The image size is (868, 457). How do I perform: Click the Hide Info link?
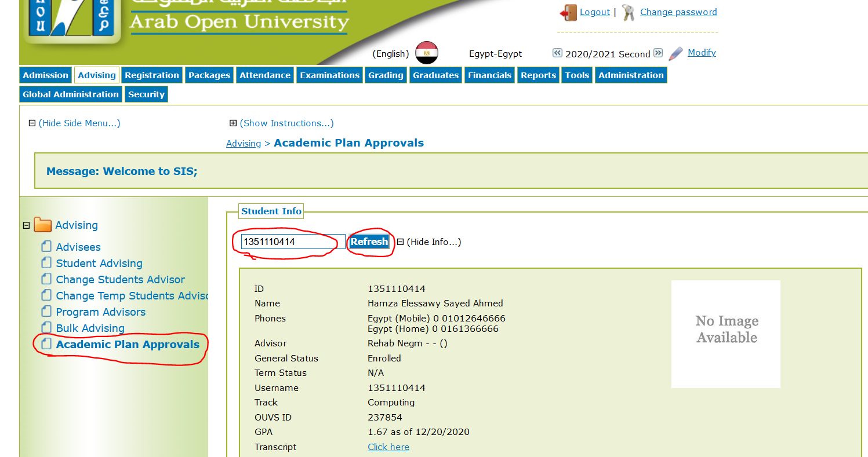point(434,242)
